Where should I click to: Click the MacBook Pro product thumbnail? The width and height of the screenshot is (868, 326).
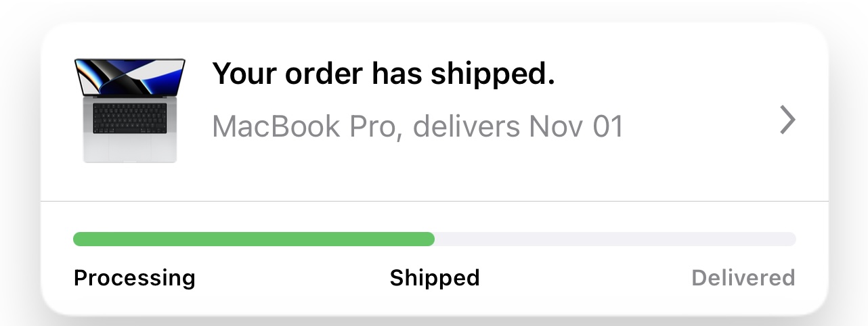(x=129, y=110)
